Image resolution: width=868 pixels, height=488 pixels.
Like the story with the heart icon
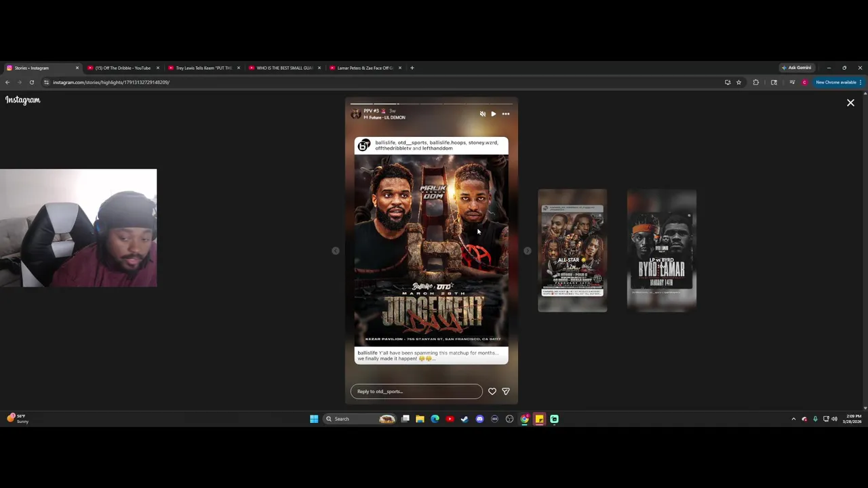coord(492,391)
